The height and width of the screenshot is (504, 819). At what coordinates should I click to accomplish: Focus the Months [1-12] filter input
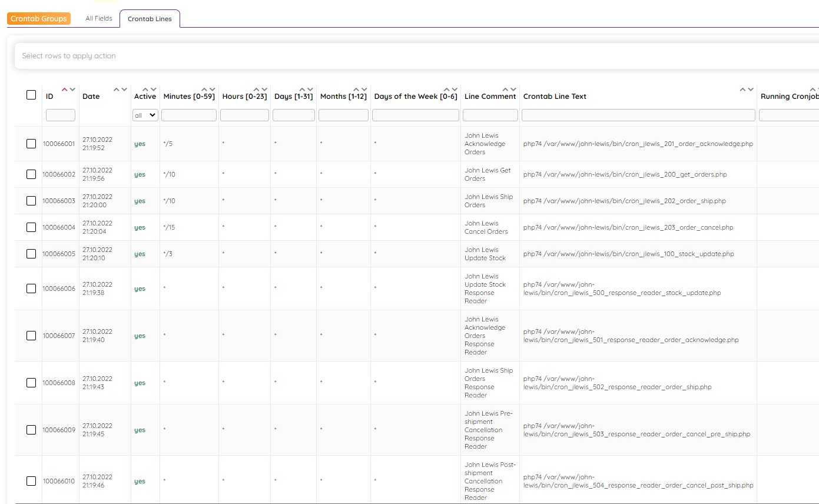point(343,115)
